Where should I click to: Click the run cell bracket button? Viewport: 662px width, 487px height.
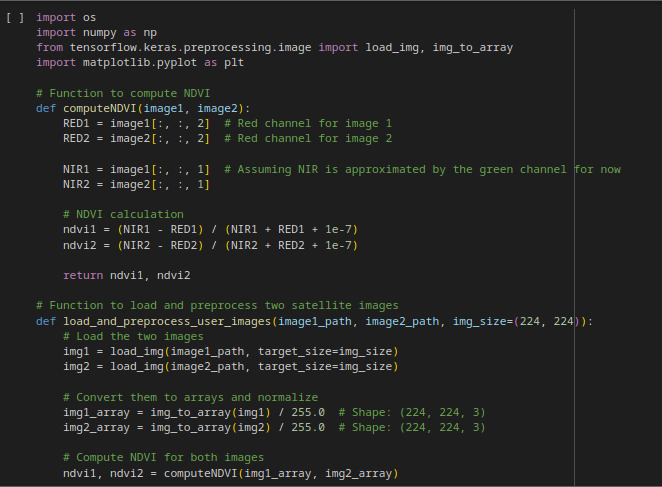pyautogui.click(x=14, y=18)
